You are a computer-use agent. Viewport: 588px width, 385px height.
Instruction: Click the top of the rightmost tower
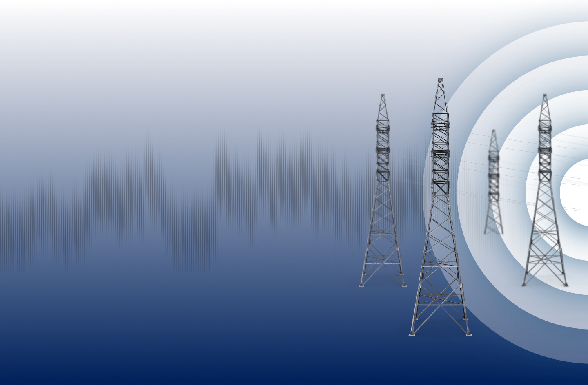[x=545, y=96]
